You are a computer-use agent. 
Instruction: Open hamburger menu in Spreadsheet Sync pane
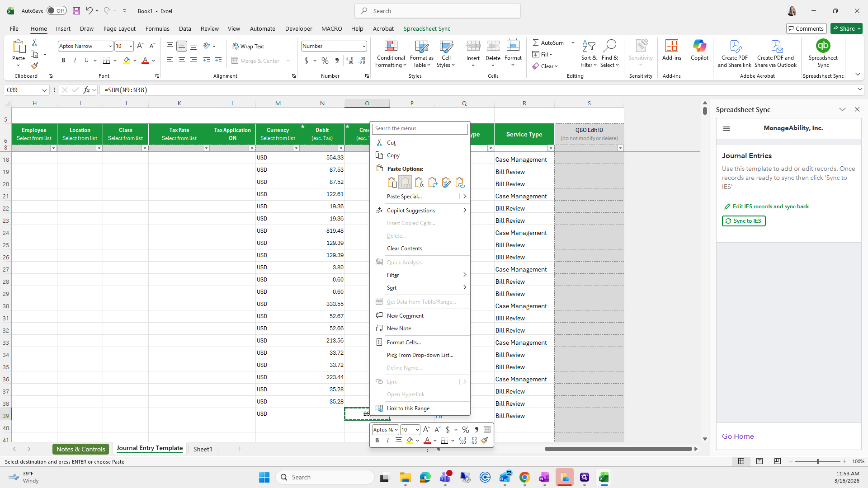coord(726,129)
